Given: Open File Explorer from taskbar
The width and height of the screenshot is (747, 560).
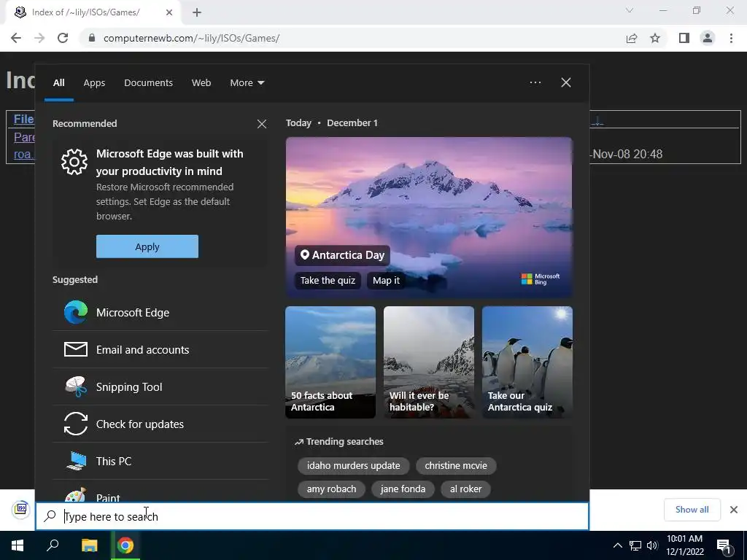Looking at the screenshot, I should (x=89, y=545).
